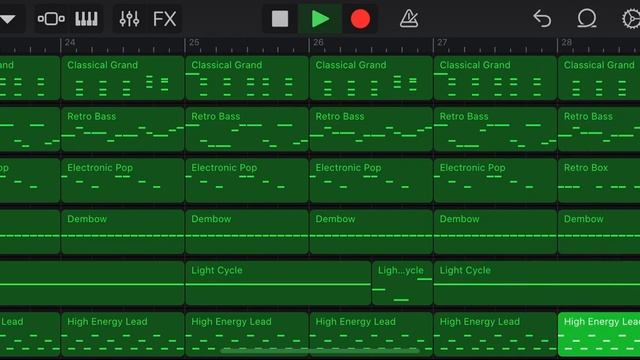Viewport: 640px width, 360px height.
Task: Select Electronic Pop region at bar 25
Action: coord(247,181)
